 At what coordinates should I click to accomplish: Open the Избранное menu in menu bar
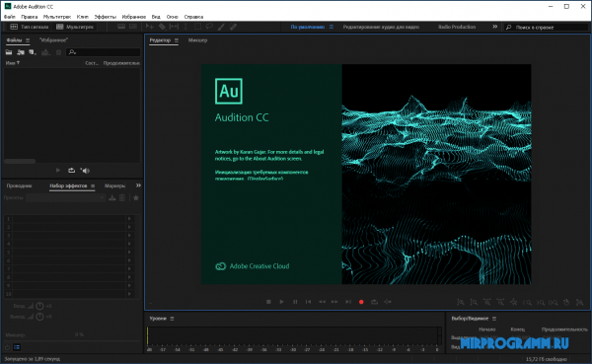133,17
